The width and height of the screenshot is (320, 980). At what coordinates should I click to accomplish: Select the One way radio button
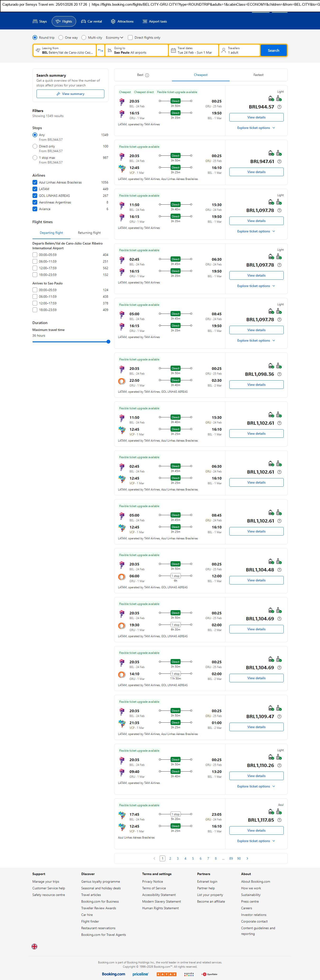(60, 38)
